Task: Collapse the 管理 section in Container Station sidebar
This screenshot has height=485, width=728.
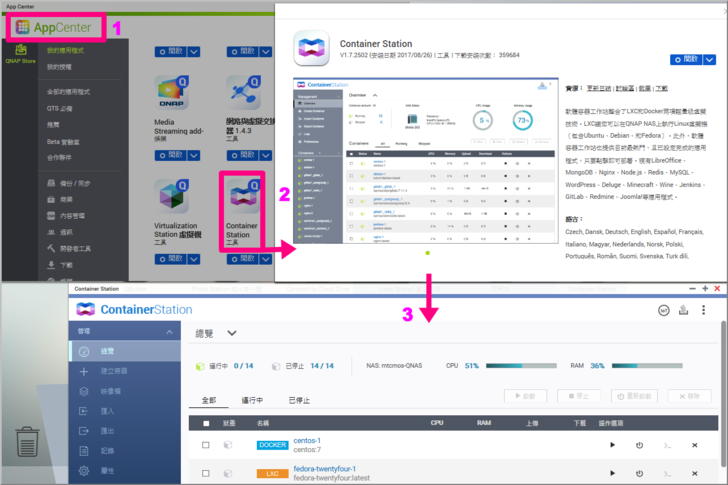Action: [x=169, y=332]
